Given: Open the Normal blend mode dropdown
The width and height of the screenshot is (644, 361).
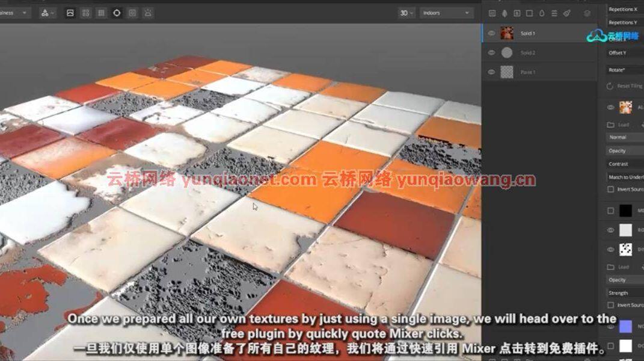Looking at the screenshot, I should pyautogui.click(x=625, y=137).
